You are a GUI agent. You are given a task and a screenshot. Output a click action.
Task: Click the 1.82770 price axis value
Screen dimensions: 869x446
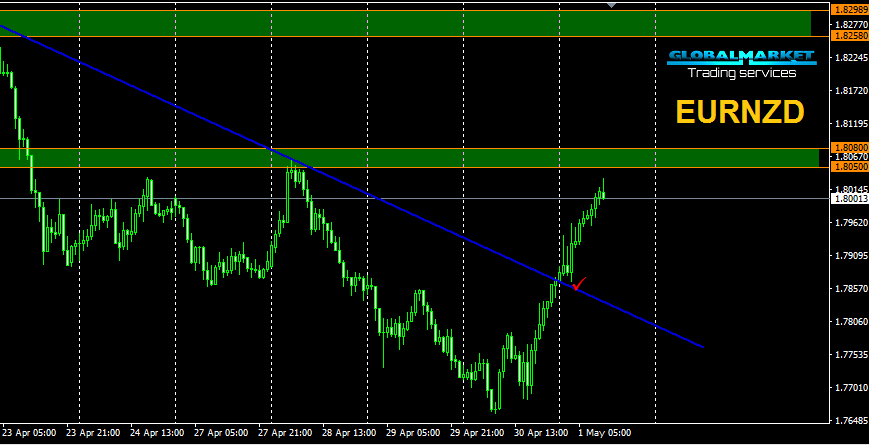pyautogui.click(x=852, y=24)
